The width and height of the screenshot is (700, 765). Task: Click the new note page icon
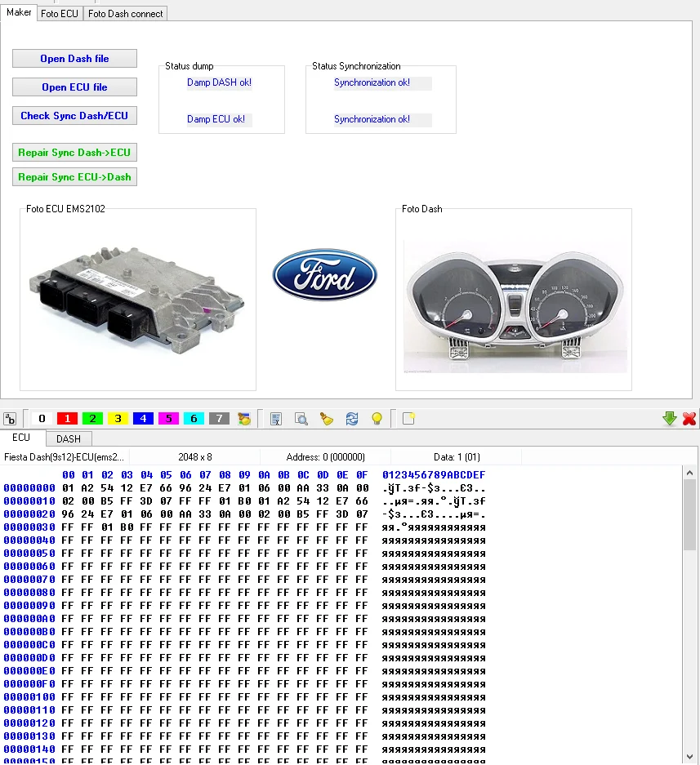pos(408,419)
